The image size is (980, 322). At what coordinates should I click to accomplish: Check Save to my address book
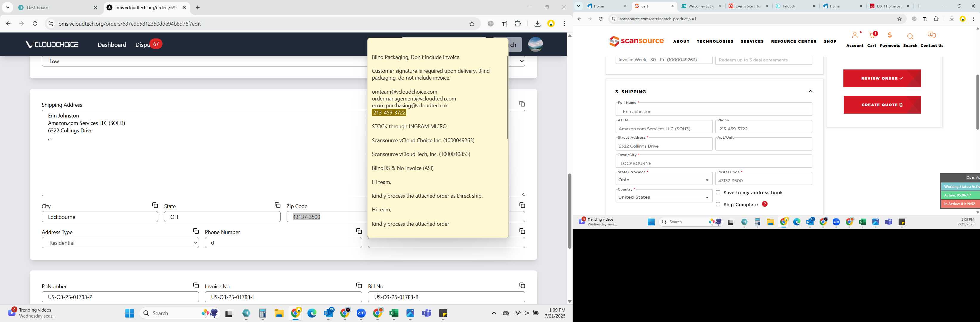718,192
